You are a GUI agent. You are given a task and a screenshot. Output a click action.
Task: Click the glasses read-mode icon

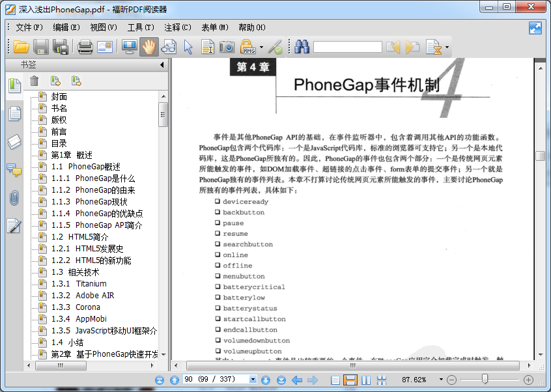point(169,47)
